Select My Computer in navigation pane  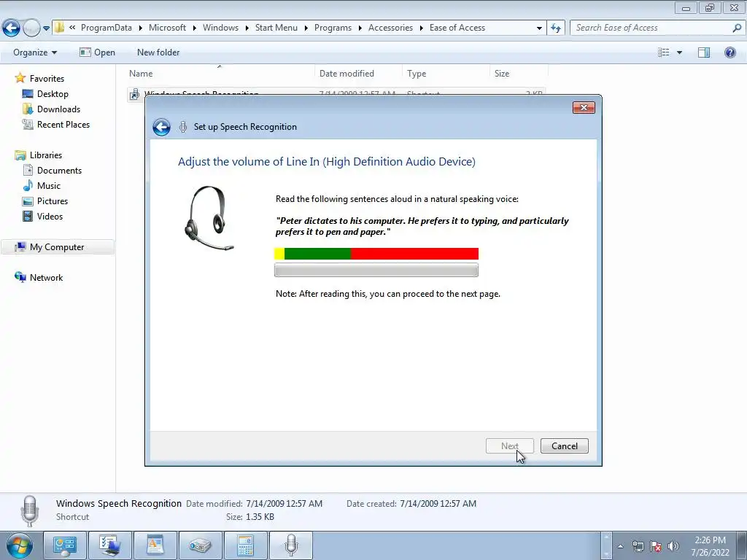click(57, 247)
